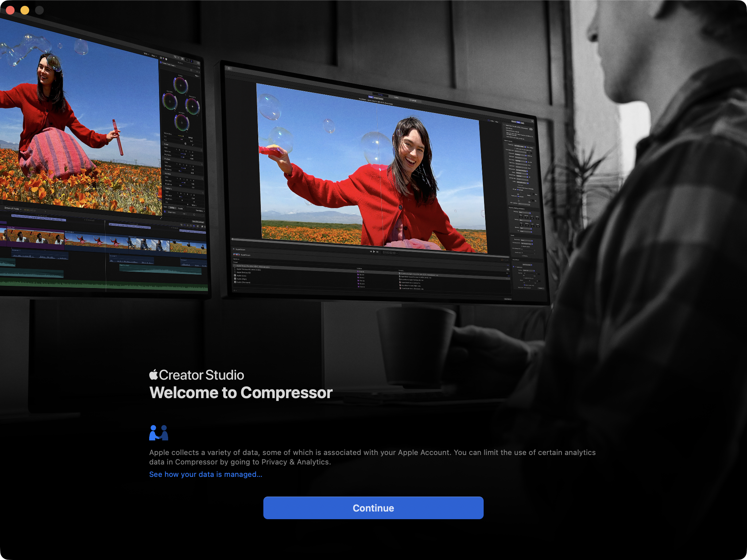Open the "See how your data is managed…" link
This screenshot has width=747, height=560.
tap(205, 474)
